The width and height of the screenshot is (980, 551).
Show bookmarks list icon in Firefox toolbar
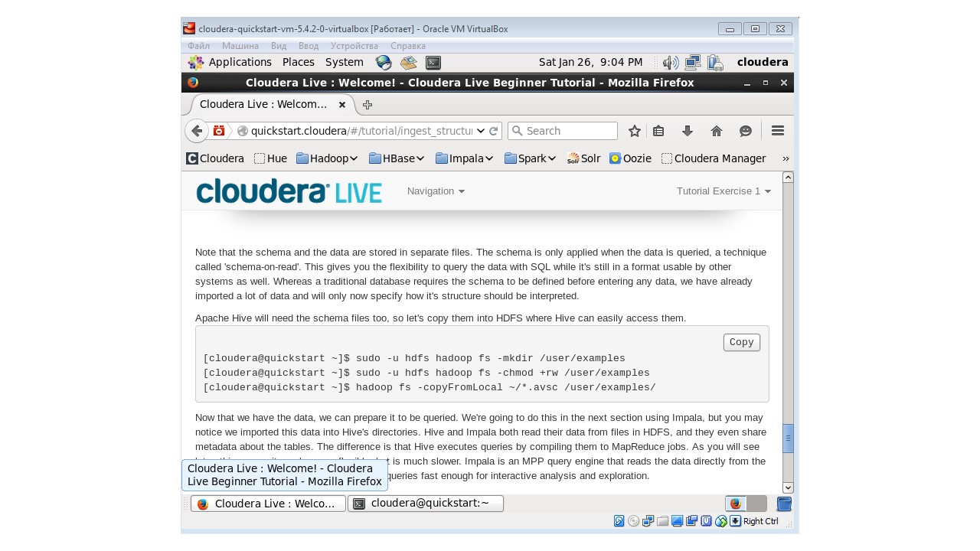[x=658, y=131]
